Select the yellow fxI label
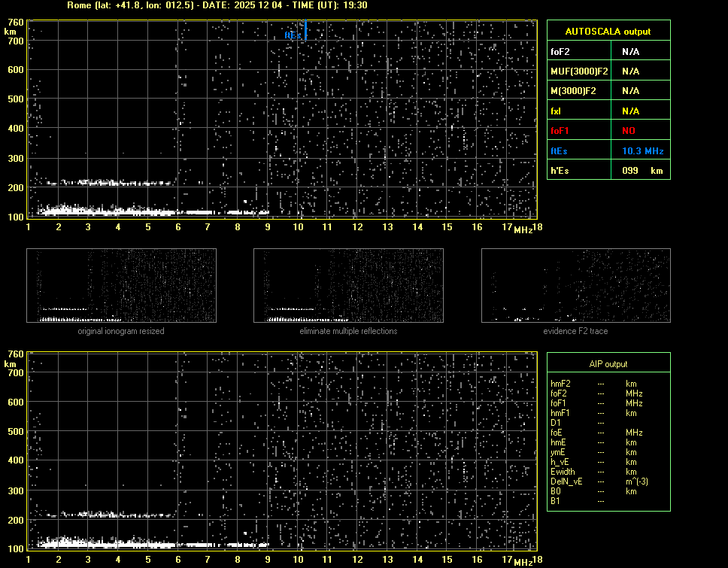Image resolution: width=728 pixels, height=568 pixels. 556,111
